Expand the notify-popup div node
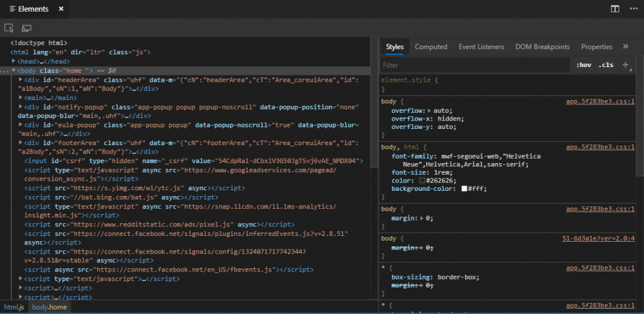Viewport: 644px width, 314px height. click(x=21, y=106)
